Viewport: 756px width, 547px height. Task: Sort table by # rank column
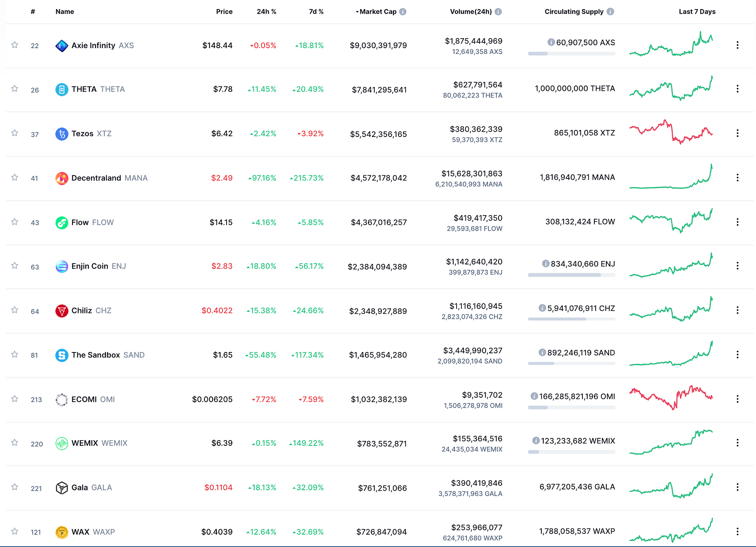pyautogui.click(x=33, y=12)
